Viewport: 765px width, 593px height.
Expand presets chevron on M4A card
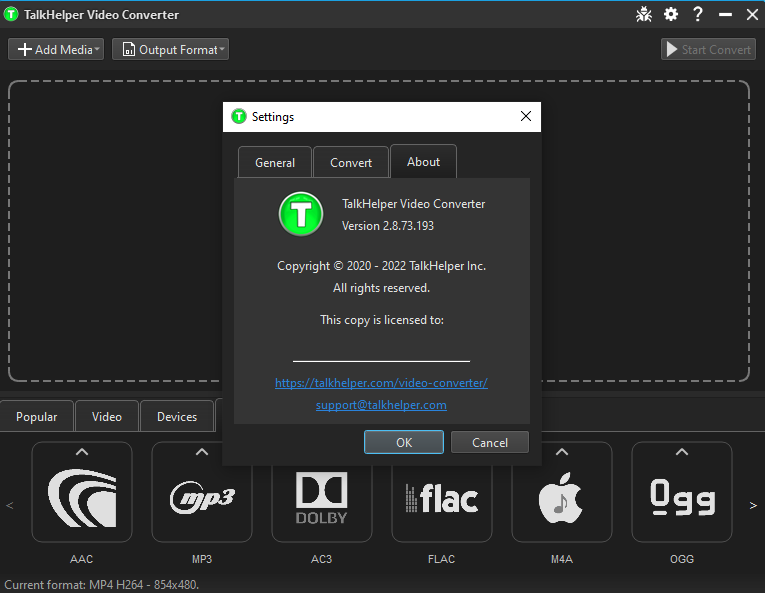pos(562,452)
